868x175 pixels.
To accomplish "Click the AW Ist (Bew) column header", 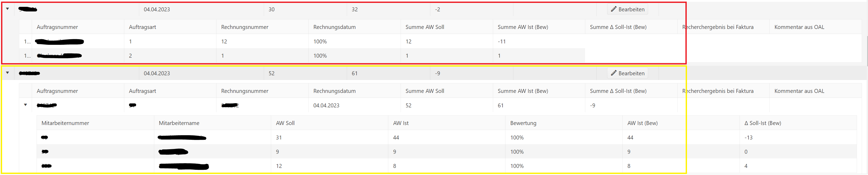I will click(642, 123).
